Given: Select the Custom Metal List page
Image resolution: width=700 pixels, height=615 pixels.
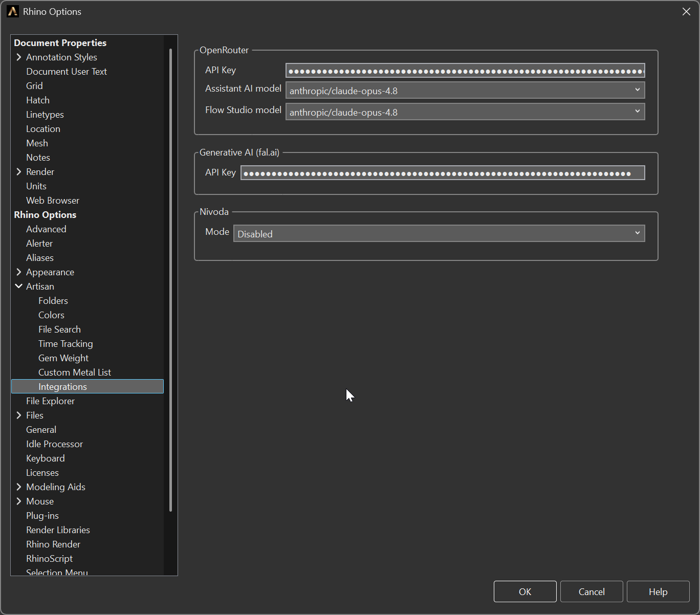Looking at the screenshot, I should click(75, 372).
